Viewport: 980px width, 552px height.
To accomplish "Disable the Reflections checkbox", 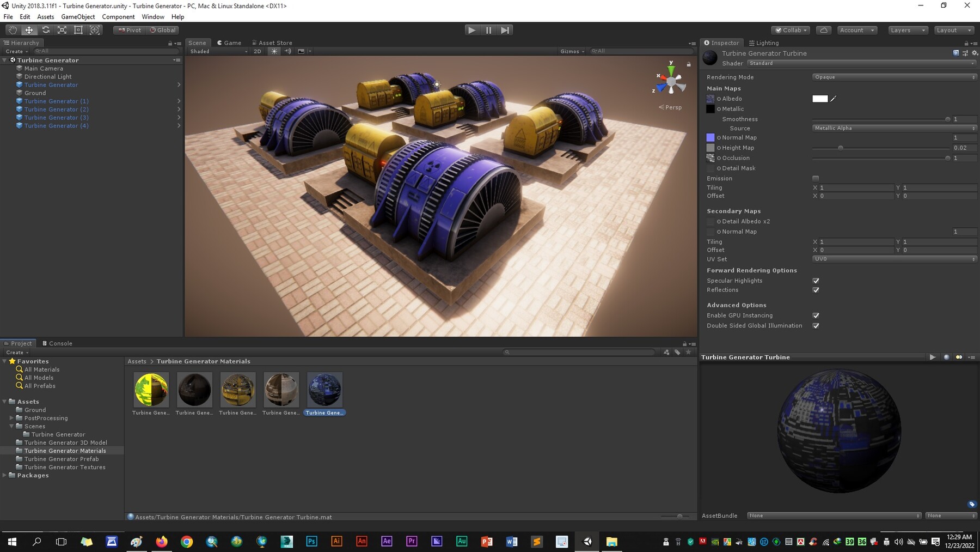I will (x=816, y=290).
